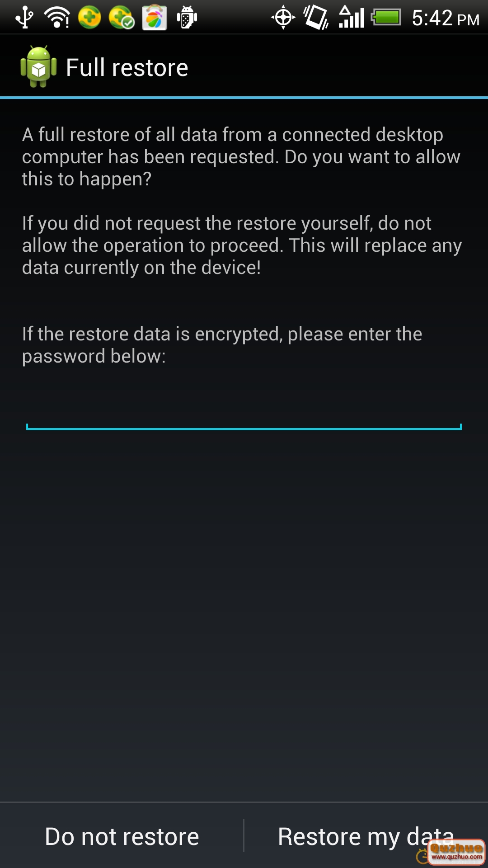Tap the warning about replacing device data
The width and height of the screenshot is (488, 868).
pyautogui.click(x=242, y=245)
